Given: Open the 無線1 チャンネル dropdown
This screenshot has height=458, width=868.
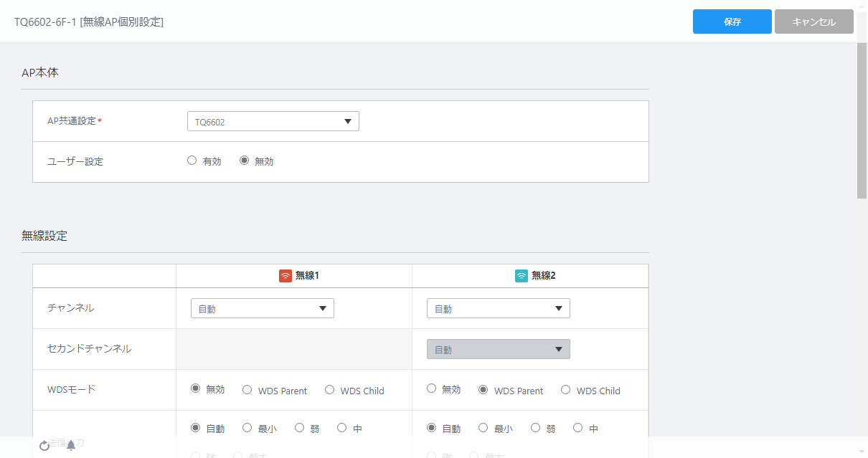Looking at the screenshot, I should click(x=263, y=309).
